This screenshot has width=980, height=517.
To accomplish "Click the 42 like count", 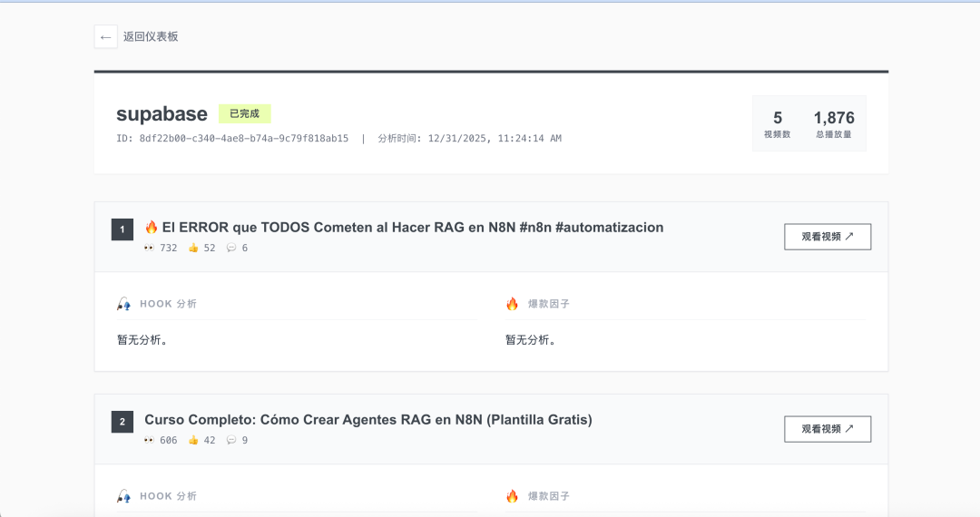I will [210, 440].
